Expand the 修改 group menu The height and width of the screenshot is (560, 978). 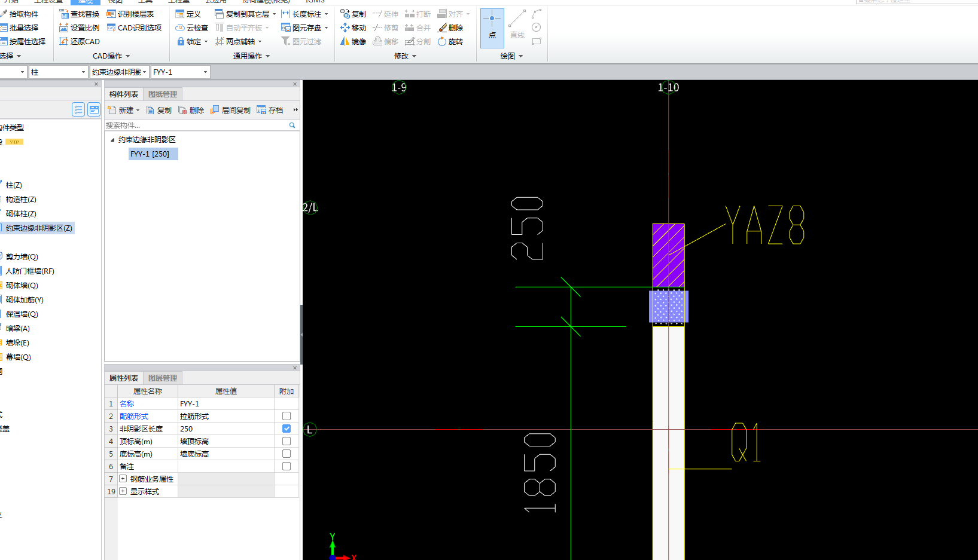click(x=405, y=56)
